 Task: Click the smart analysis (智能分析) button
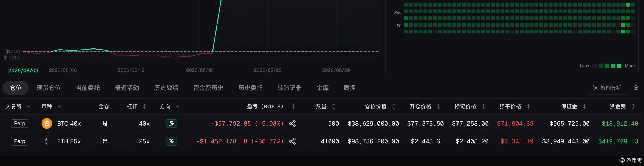607,88
